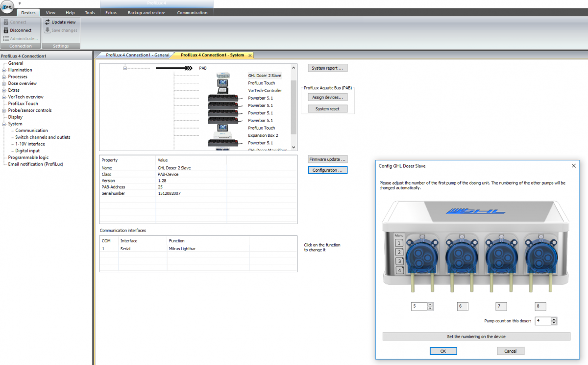The width and height of the screenshot is (588, 365).
Task: Open Communication under System in the tree
Action: [31, 130]
